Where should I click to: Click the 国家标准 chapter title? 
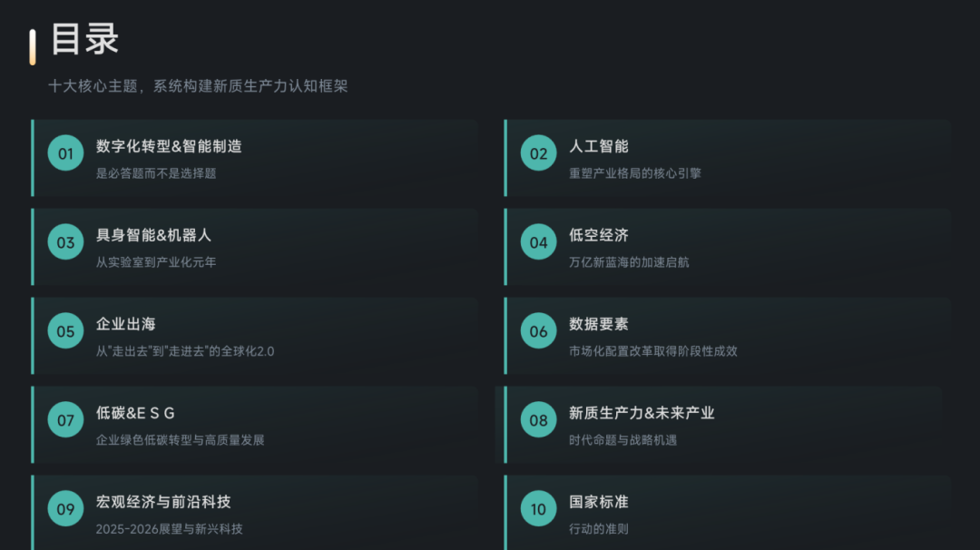pyautogui.click(x=599, y=502)
